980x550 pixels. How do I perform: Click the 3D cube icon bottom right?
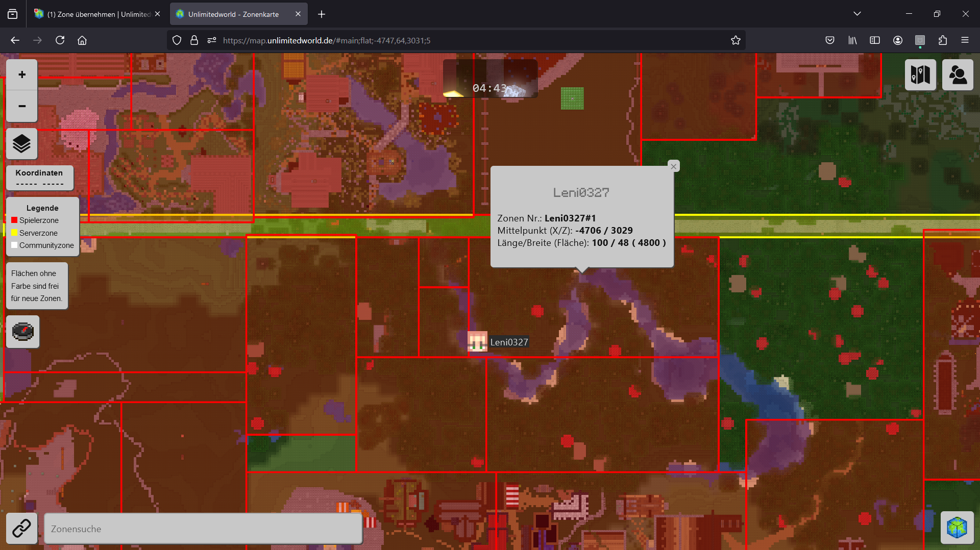point(957,528)
